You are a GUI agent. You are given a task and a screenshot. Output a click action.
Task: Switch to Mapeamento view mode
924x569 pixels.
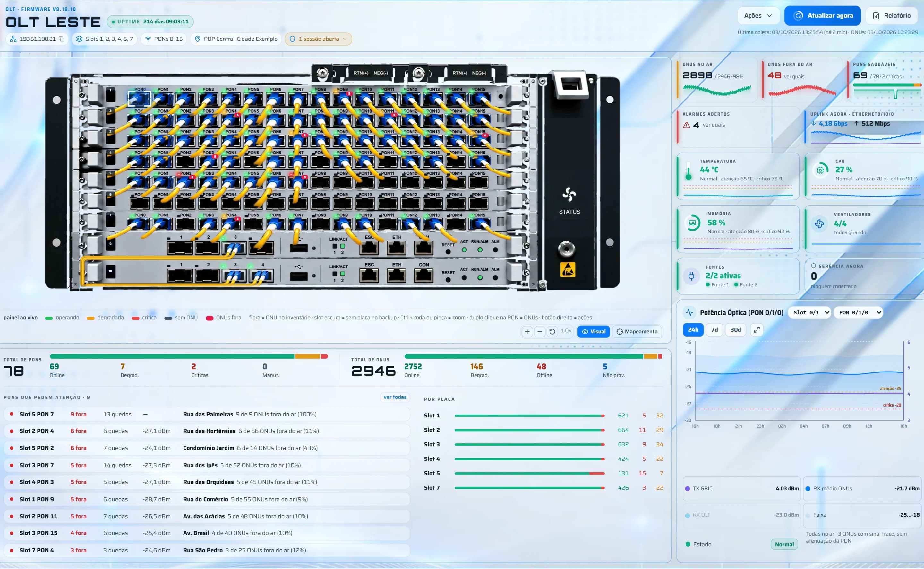pyautogui.click(x=637, y=331)
